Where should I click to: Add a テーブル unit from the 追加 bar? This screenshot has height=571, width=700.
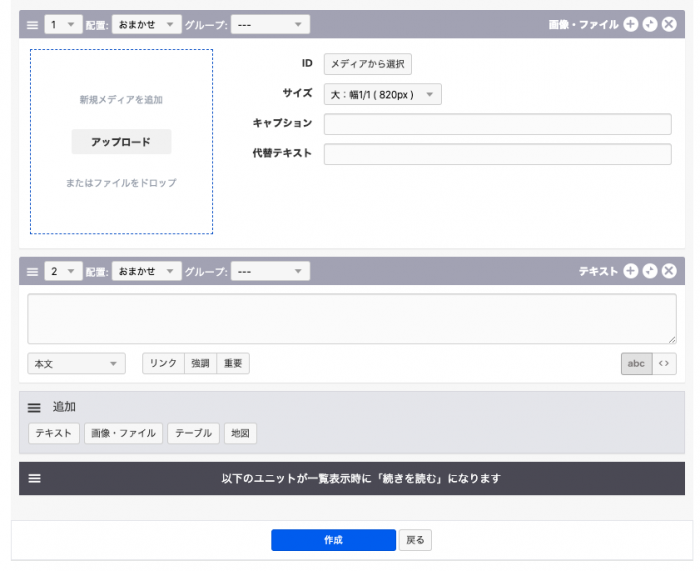click(193, 433)
